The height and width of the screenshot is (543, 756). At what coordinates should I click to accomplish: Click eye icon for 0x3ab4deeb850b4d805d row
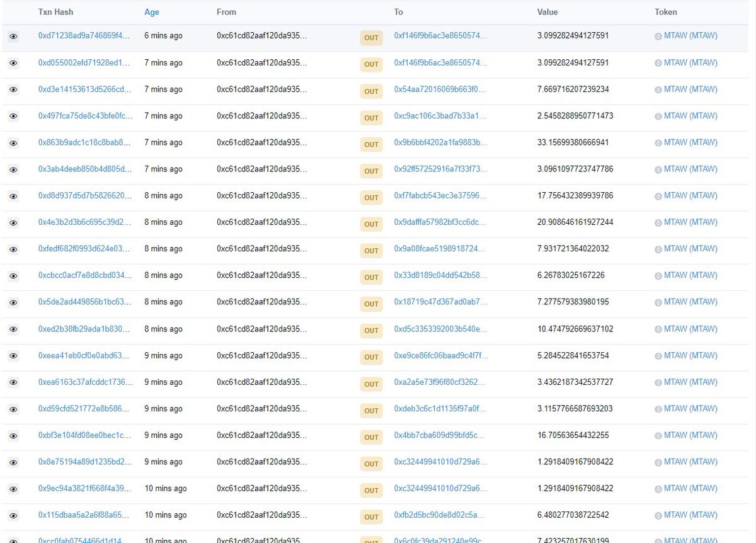(13, 170)
